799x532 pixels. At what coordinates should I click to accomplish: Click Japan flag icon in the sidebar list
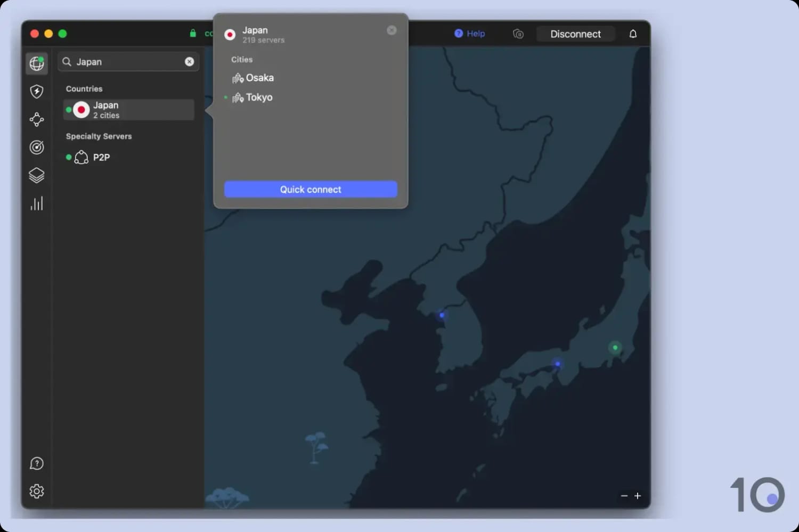click(x=81, y=110)
